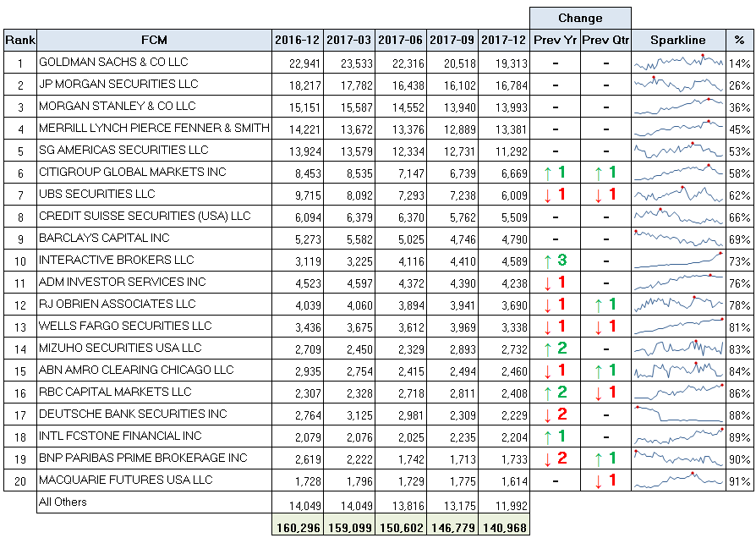The height and width of the screenshot is (538, 756).
Task: Click ABN AMRO's Prev Qtr up-1 arrow
Action: (x=605, y=371)
